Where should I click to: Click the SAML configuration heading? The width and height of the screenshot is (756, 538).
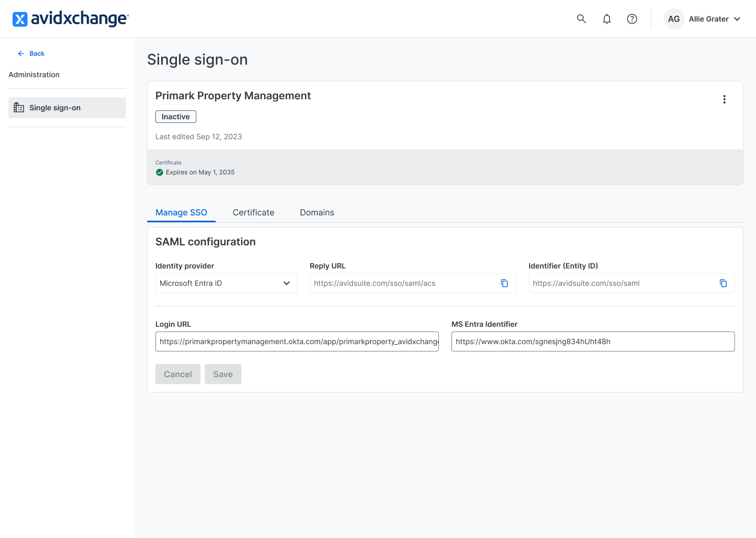coord(205,242)
